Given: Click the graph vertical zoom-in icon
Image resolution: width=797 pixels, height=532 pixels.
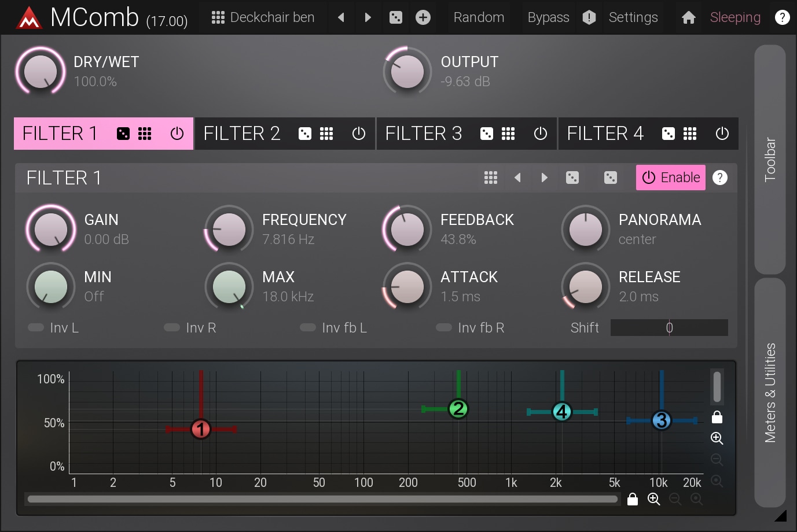Looking at the screenshot, I should pyautogui.click(x=717, y=438).
